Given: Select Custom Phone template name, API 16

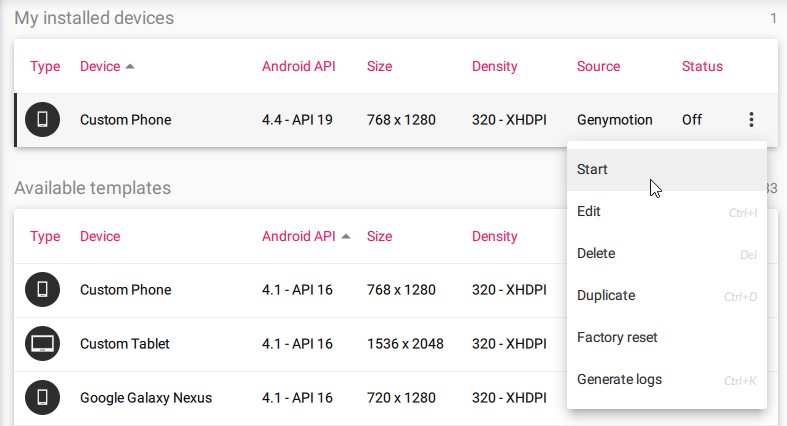Looking at the screenshot, I should pyautogui.click(x=125, y=290).
